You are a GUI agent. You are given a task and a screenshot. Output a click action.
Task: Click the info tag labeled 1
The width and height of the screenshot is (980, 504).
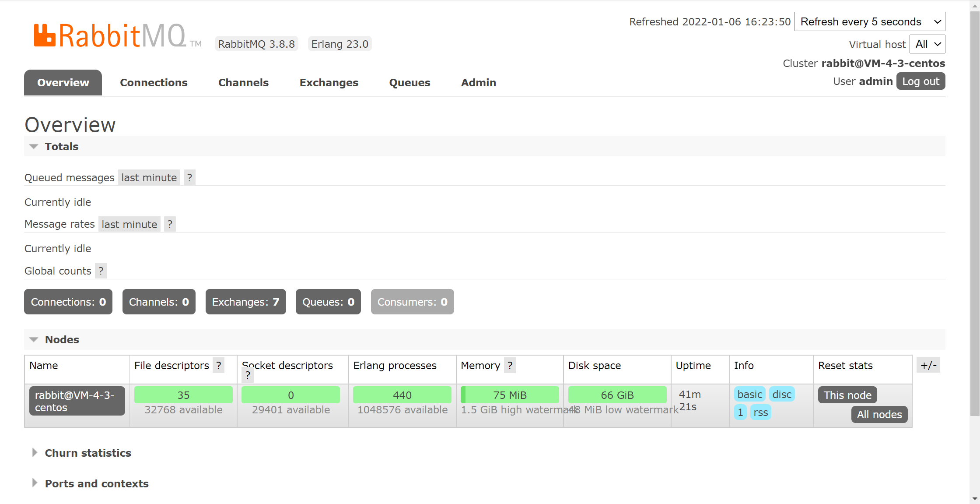(x=740, y=412)
